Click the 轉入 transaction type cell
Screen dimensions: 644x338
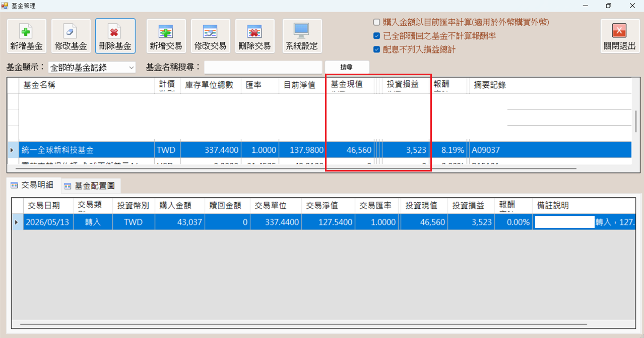click(92, 222)
